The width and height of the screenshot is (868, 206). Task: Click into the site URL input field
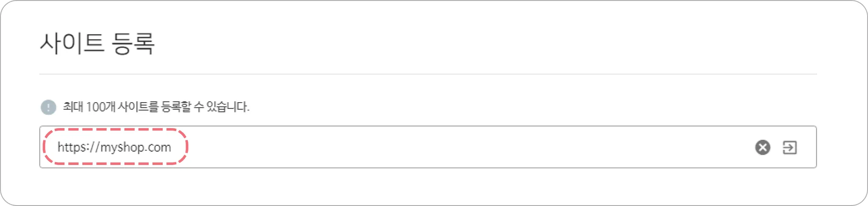[x=424, y=147]
